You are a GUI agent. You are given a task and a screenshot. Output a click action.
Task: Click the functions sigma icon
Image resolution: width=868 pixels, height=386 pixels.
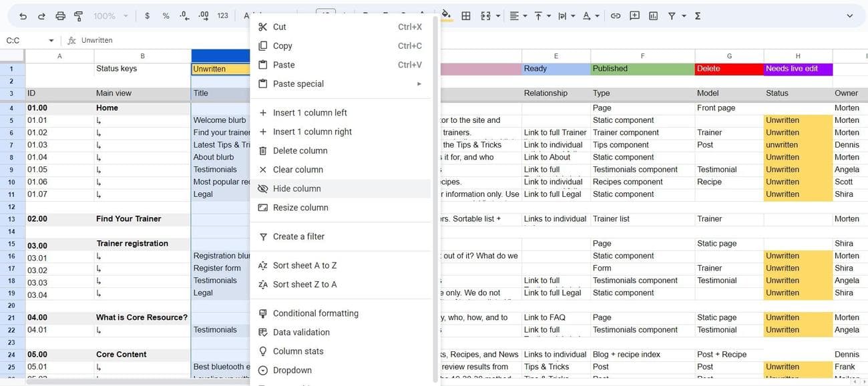pyautogui.click(x=697, y=16)
